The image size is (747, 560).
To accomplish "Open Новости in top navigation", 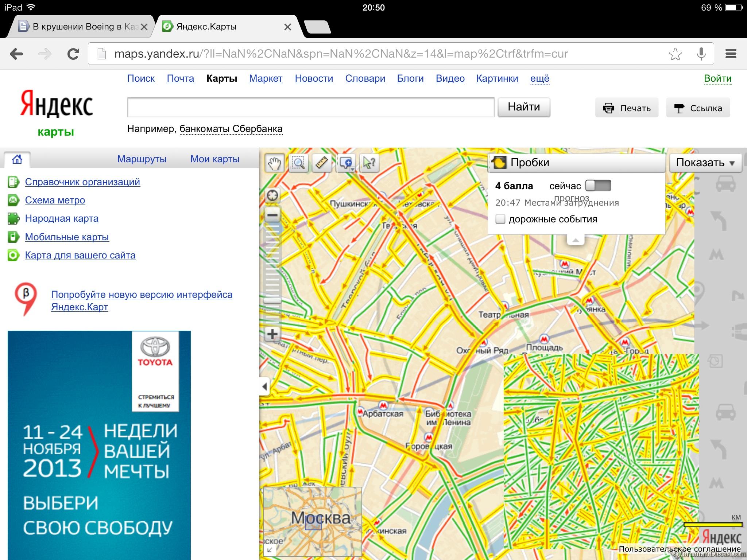I will (x=314, y=78).
